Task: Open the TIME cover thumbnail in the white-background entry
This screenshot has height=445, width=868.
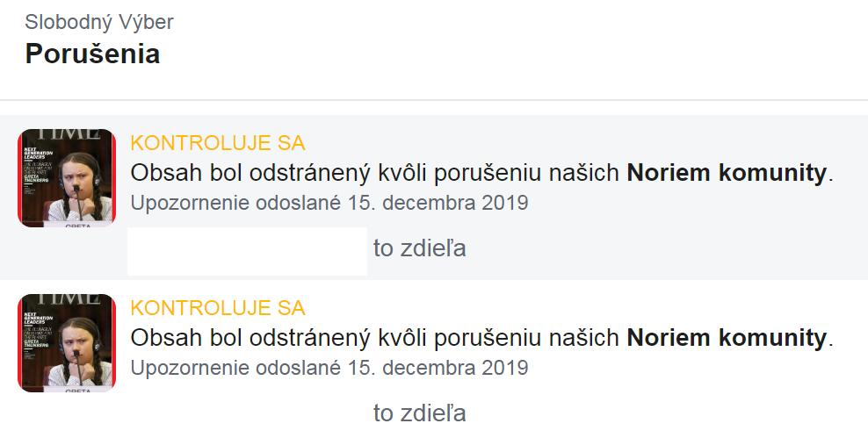Action: pyautogui.click(x=67, y=342)
